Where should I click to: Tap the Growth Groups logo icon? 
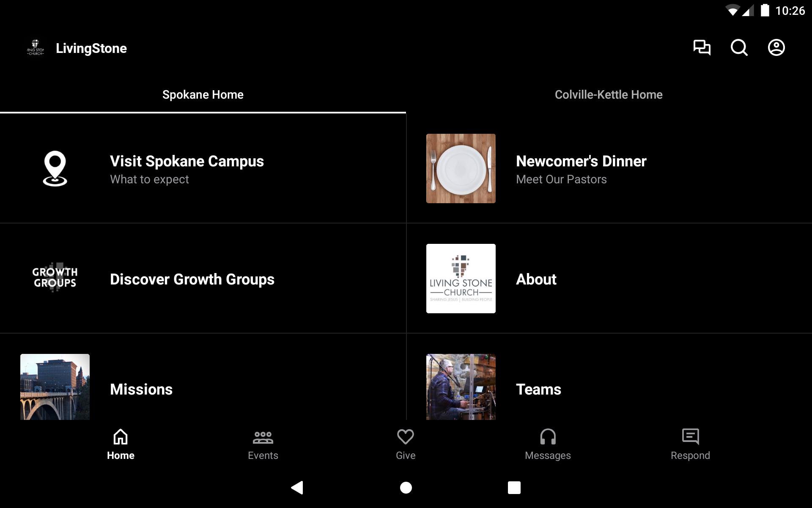point(55,278)
